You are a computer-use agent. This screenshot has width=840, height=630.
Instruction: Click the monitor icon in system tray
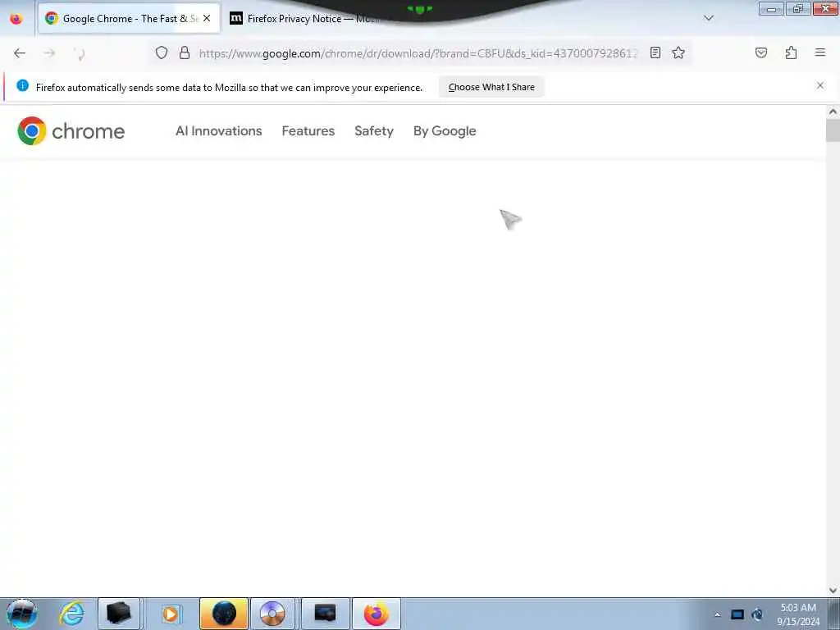[737, 614]
